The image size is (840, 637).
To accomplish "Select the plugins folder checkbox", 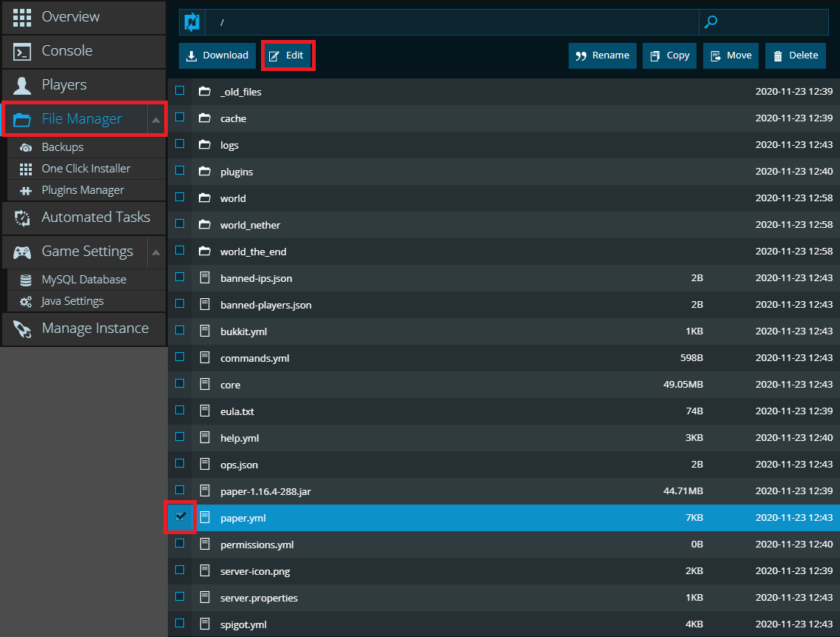I will [x=178, y=170].
